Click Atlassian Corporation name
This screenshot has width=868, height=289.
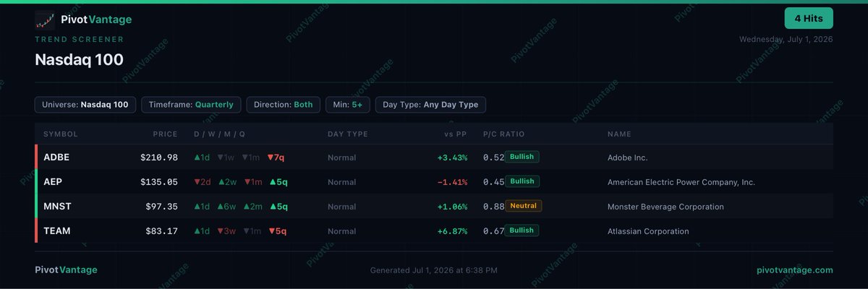pyautogui.click(x=648, y=231)
